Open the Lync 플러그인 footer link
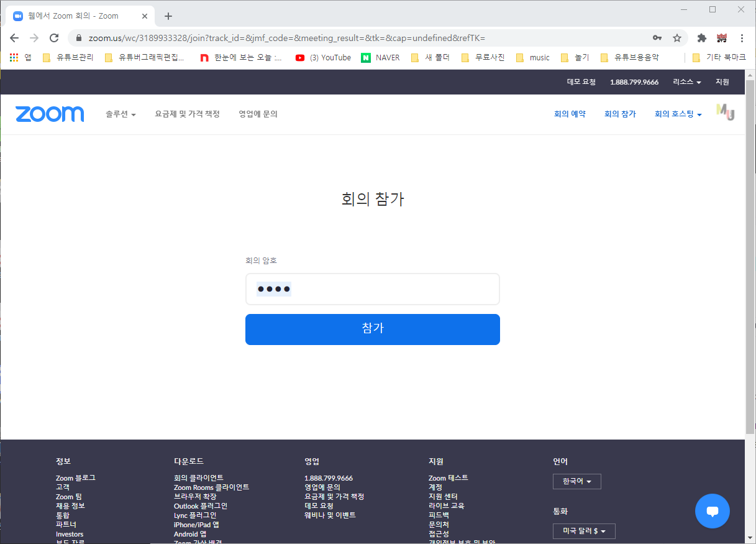The height and width of the screenshot is (544, 756). [x=195, y=515]
